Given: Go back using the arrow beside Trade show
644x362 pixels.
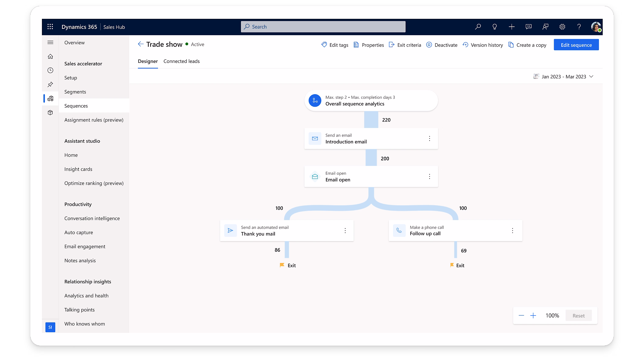Looking at the screenshot, I should pyautogui.click(x=141, y=44).
